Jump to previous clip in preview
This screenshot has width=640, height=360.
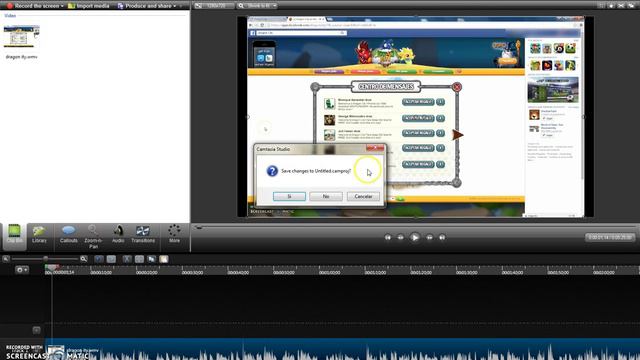388,237
